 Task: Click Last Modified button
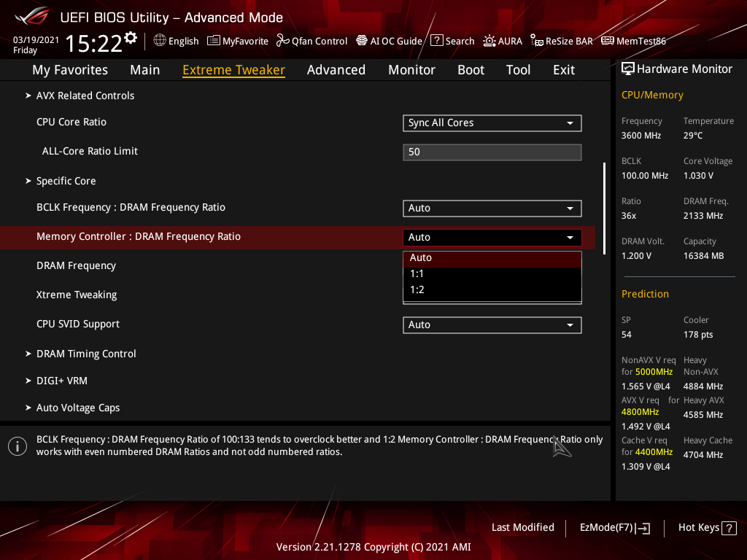click(522, 528)
